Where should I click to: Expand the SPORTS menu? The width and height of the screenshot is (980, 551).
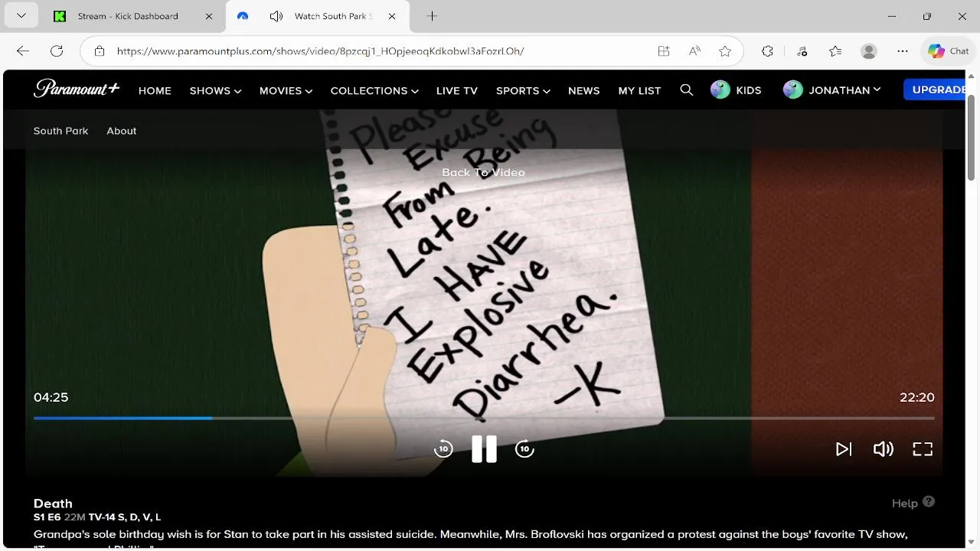pos(523,90)
